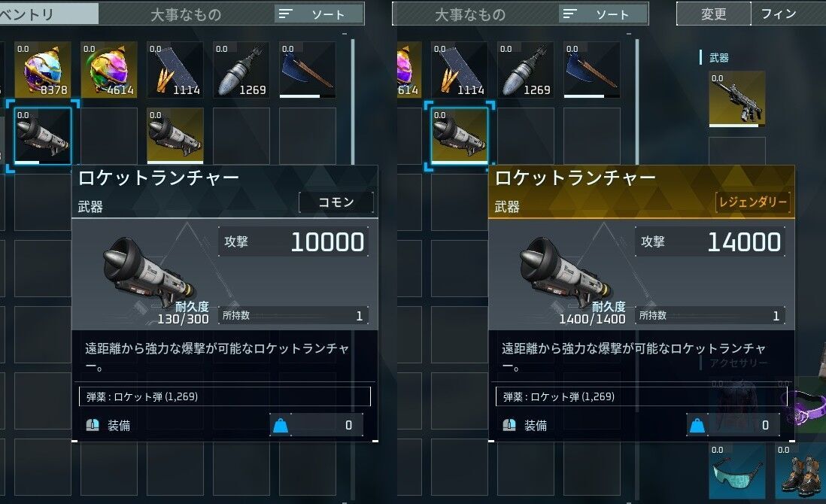Select legendary rocket launcher in right inventory
The height and width of the screenshot is (504, 826).
click(x=460, y=136)
